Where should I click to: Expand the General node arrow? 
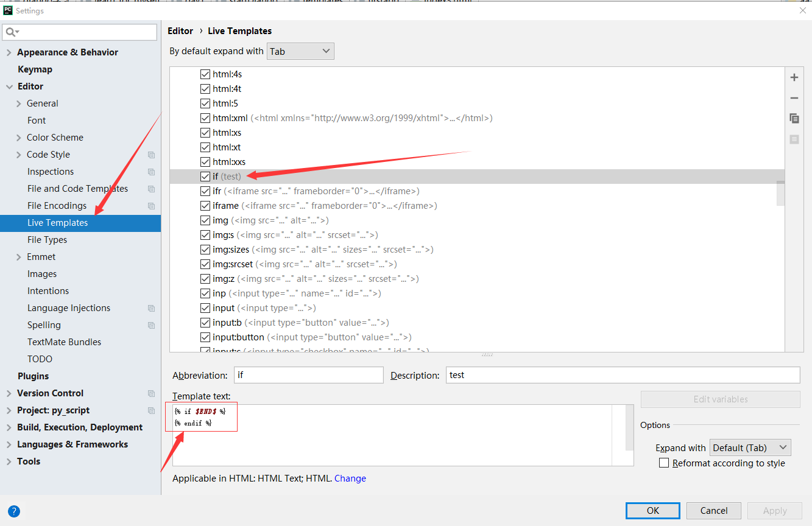[x=19, y=103]
